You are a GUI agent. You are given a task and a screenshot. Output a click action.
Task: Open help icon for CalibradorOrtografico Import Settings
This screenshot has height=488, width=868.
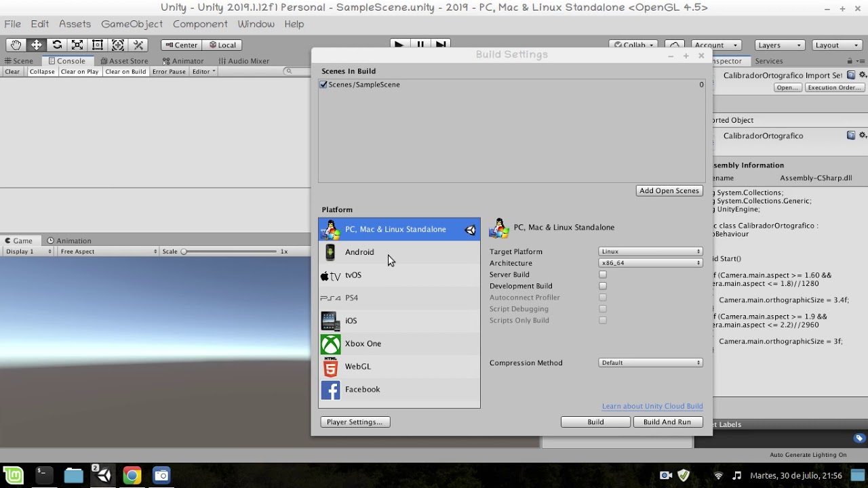851,75
